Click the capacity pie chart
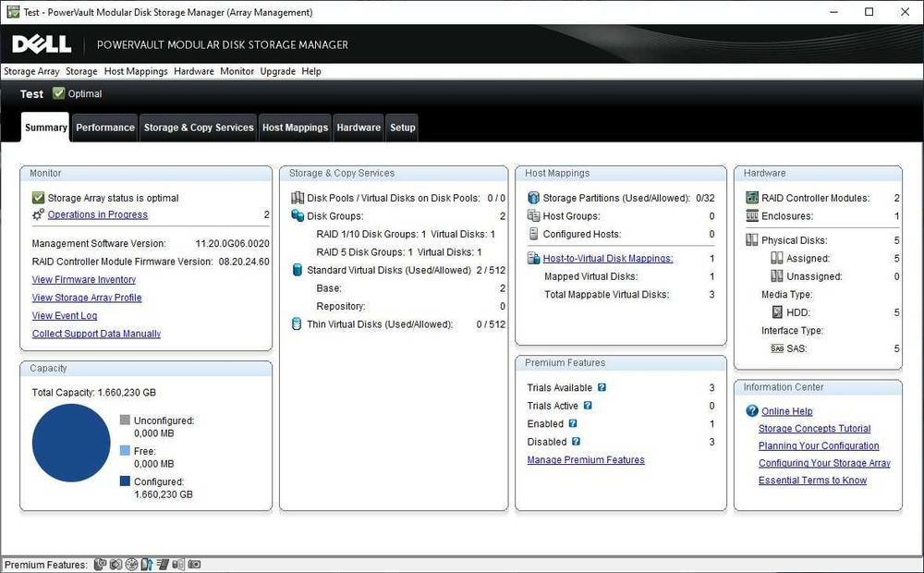This screenshot has height=573, width=924. 71,443
